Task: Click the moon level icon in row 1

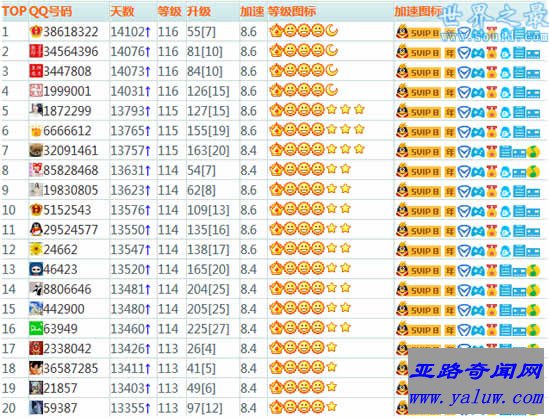Action: [331, 31]
